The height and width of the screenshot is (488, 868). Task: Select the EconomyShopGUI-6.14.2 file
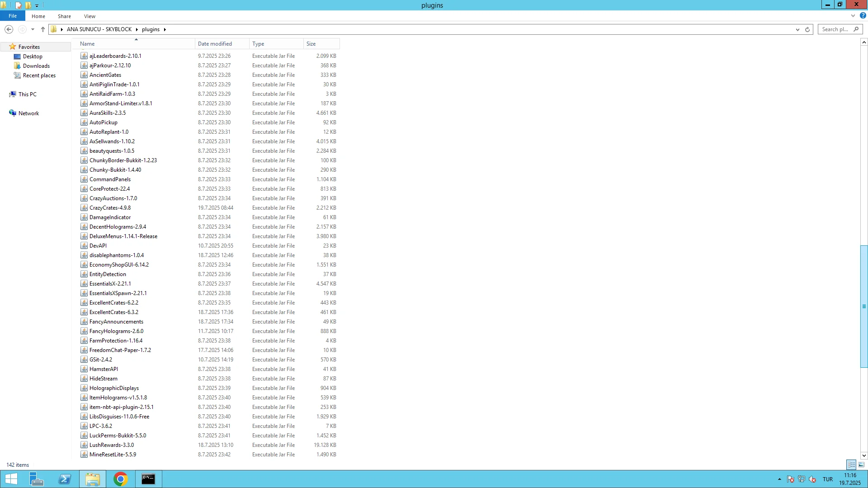click(x=119, y=265)
